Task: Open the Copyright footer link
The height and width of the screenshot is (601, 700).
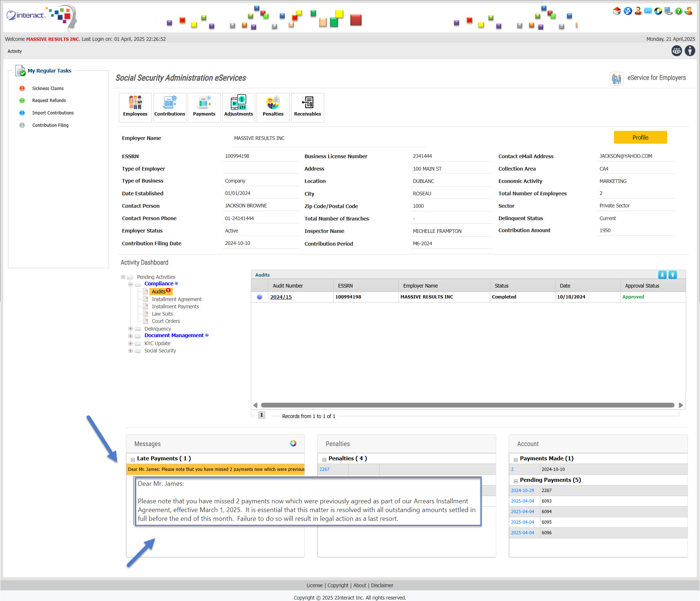Action: pyautogui.click(x=338, y=585)
